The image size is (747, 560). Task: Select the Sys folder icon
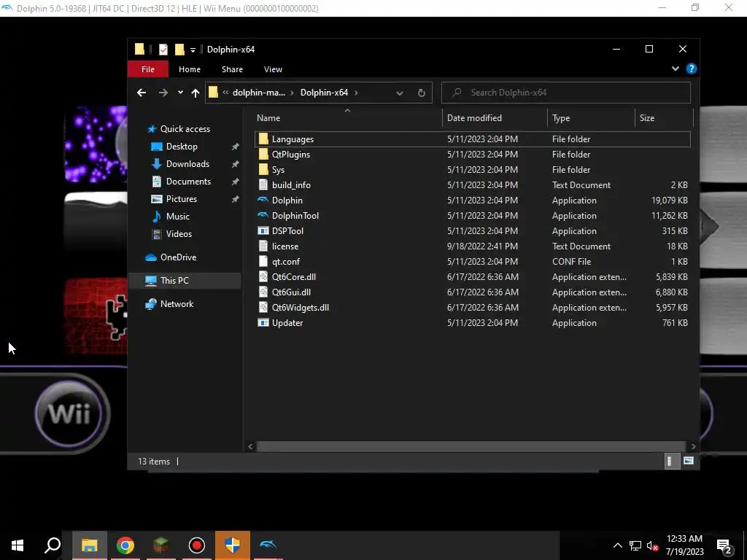point(263,169)
